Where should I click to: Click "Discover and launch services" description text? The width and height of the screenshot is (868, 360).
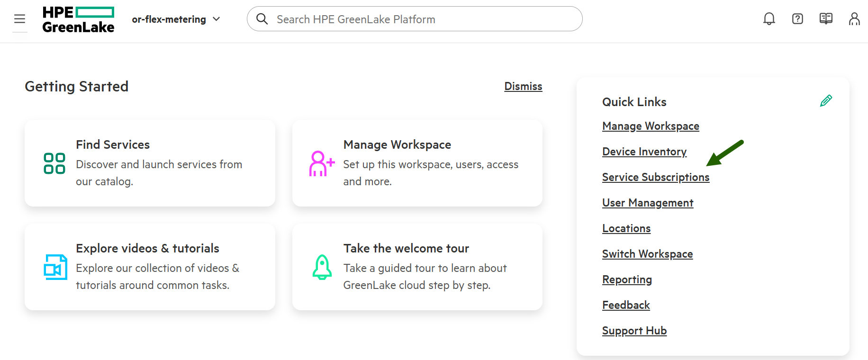pos(159,173)
